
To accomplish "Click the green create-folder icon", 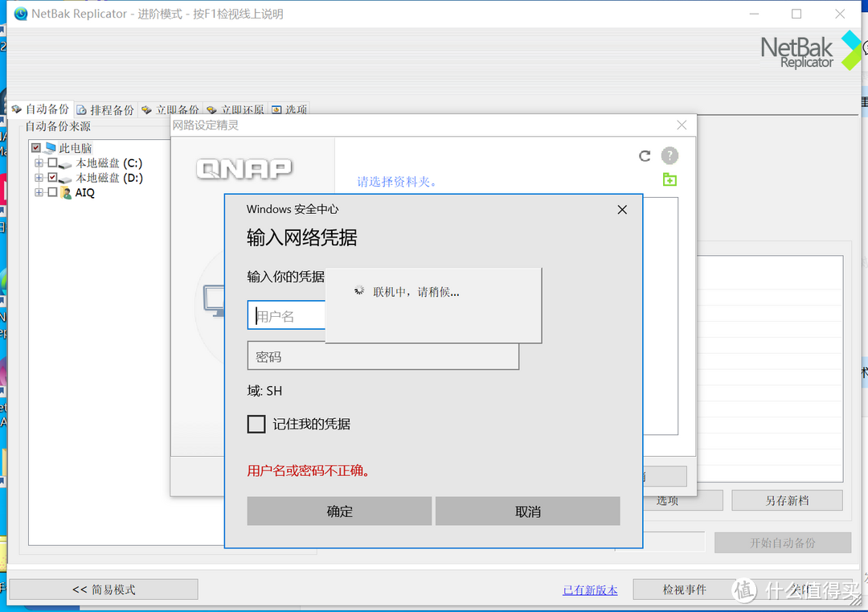I will coord(669,179).
